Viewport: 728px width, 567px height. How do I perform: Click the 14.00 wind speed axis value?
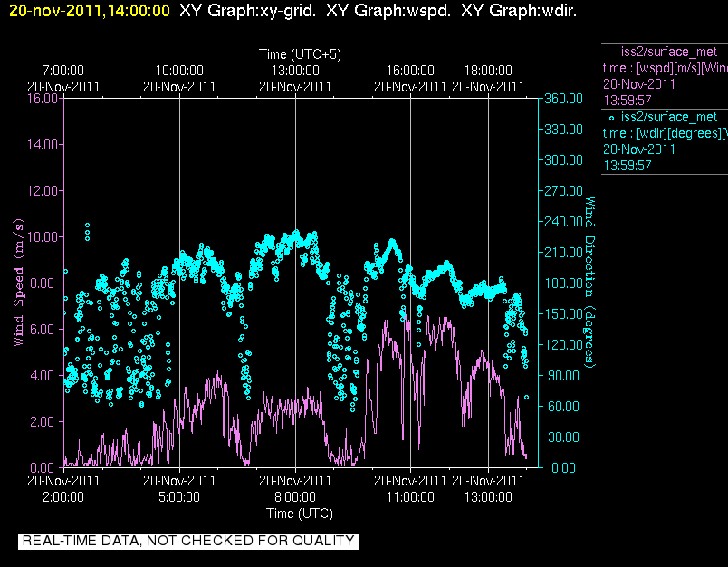click(x=43, y=145)
